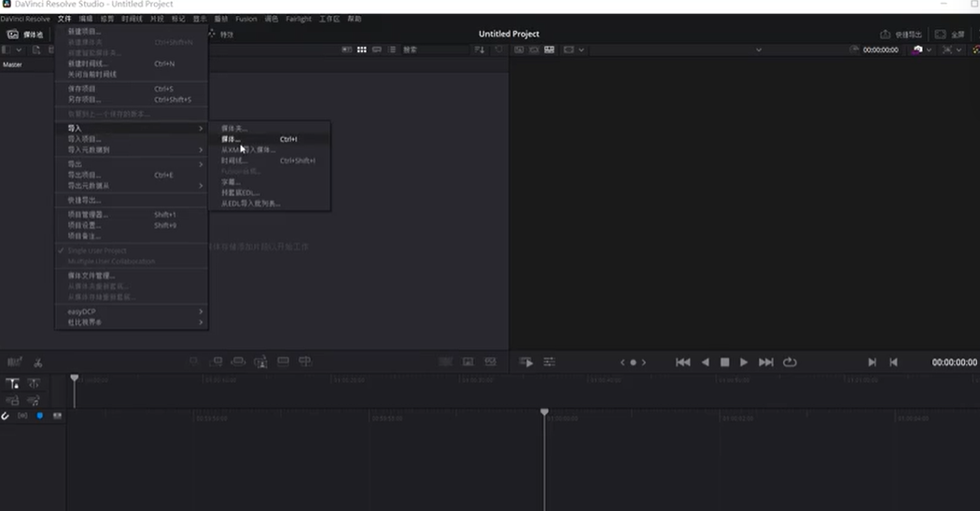
Task: Open the fast review icon below viewer
Action: tap(526, 362)
